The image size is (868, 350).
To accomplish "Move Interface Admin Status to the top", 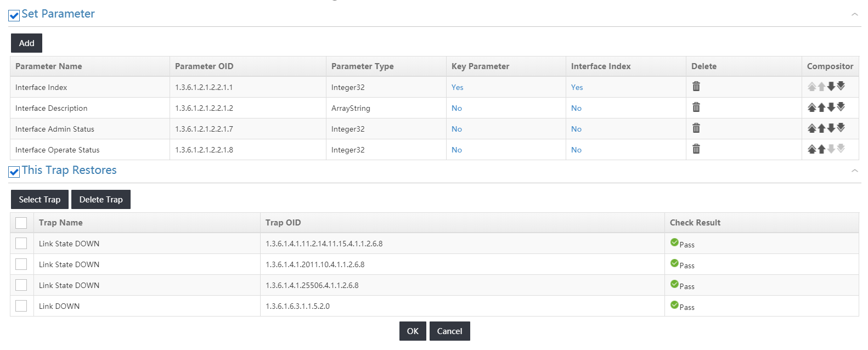I will (x=812, y=128).
